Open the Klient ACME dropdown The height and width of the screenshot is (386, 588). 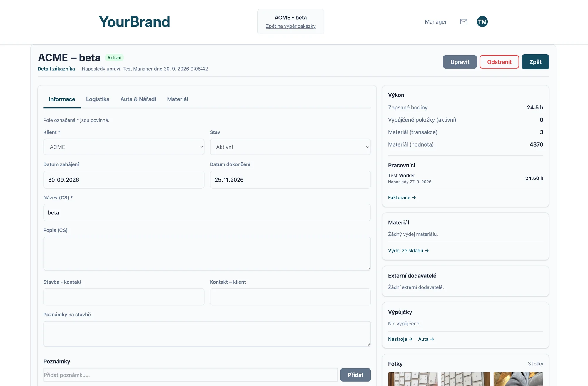point(124,147)
